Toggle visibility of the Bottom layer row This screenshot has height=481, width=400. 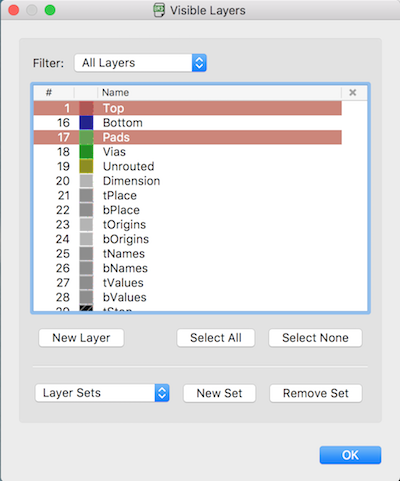pyautogui.click(x=188, y=123)
